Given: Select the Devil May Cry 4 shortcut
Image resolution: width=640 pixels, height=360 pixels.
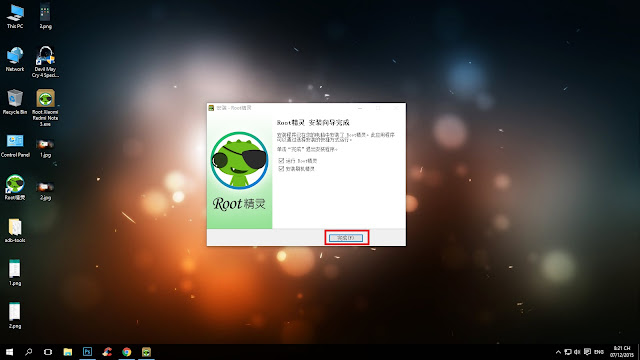Looking at the screenshot, I should [x=45, y=62].
